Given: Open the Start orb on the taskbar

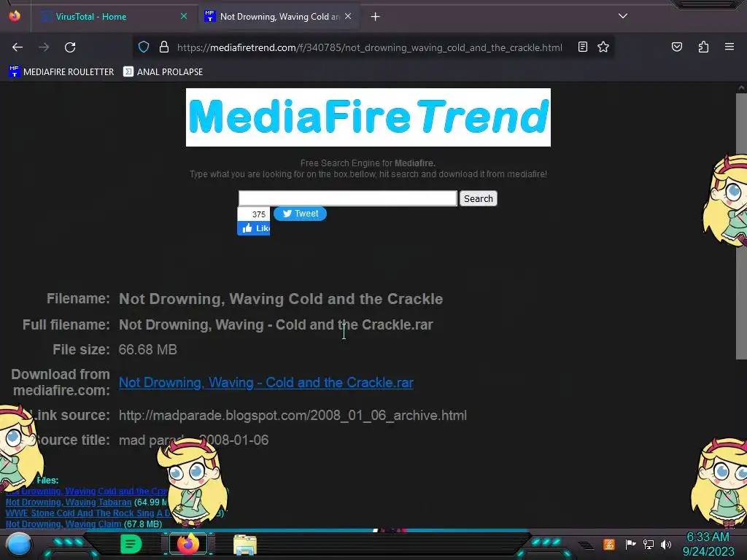Looking at the screenshot, I should point(19,544).
